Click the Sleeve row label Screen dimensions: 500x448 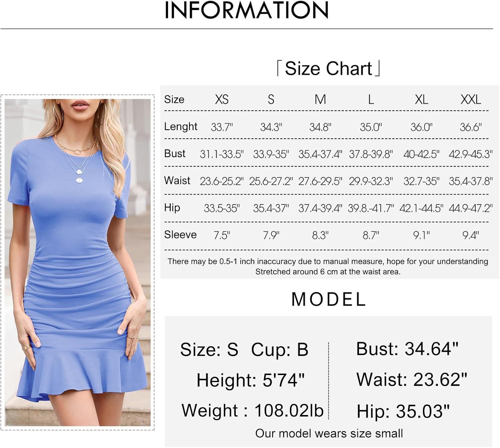180,234
